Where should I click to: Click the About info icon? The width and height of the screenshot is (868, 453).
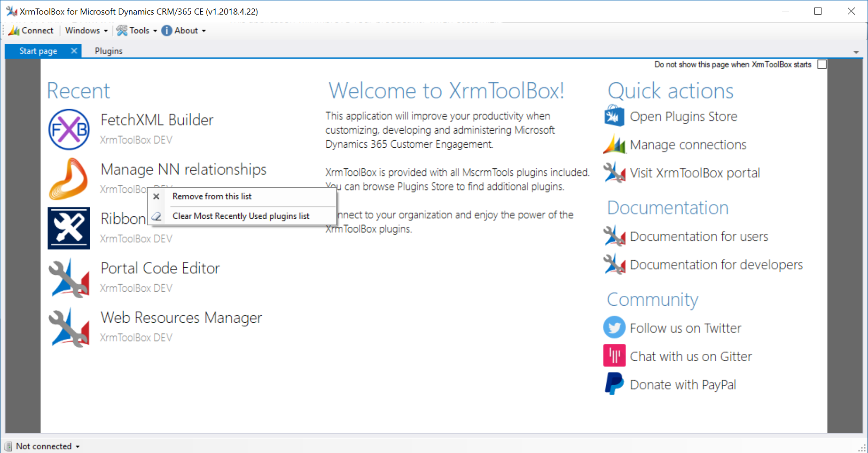[166, 31]
